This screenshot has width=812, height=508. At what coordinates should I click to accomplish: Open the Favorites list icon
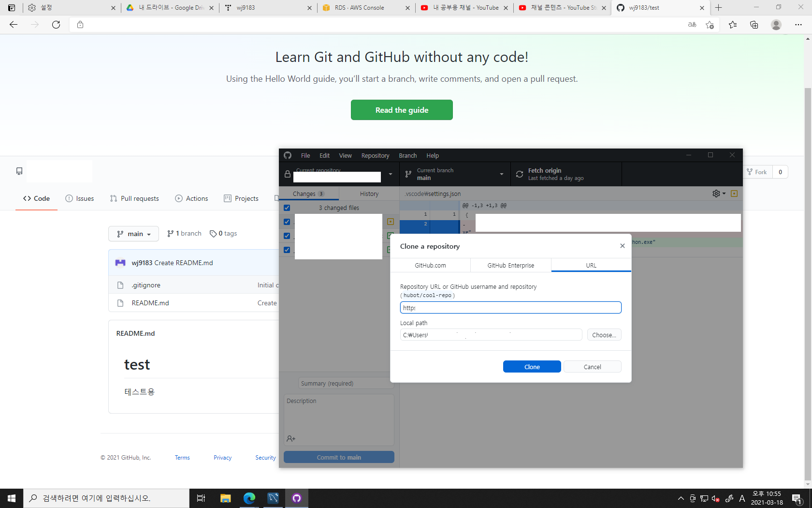[733, 25]
